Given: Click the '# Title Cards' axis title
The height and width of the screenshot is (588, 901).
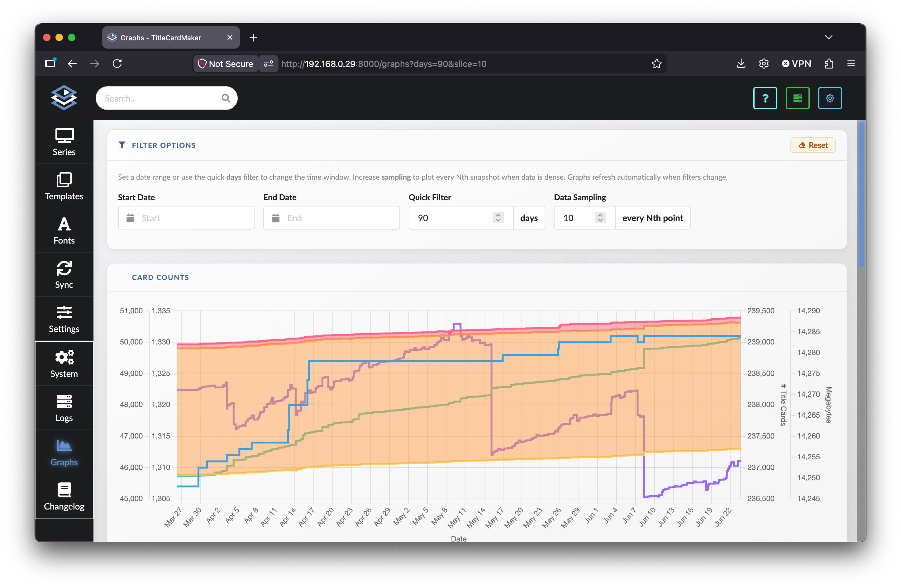Looking at the screenshot, I should (783, 405).
